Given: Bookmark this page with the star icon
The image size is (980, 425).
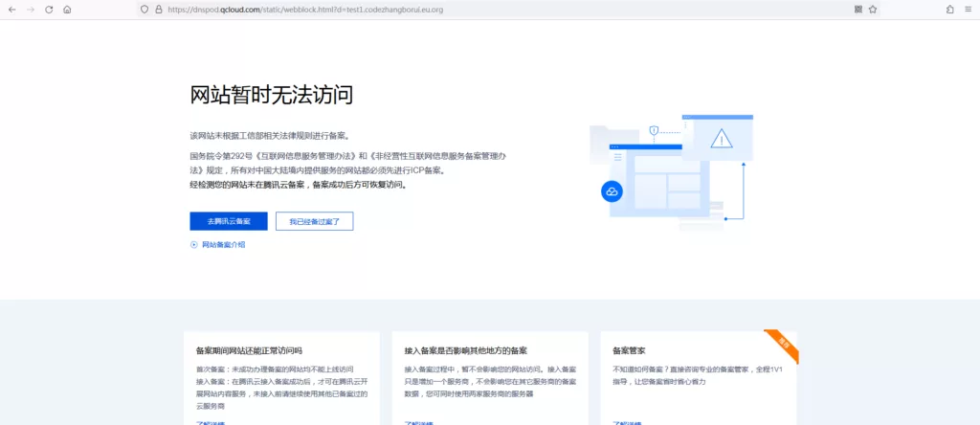Looking at the screenshot, I should (x=873, y=9).
